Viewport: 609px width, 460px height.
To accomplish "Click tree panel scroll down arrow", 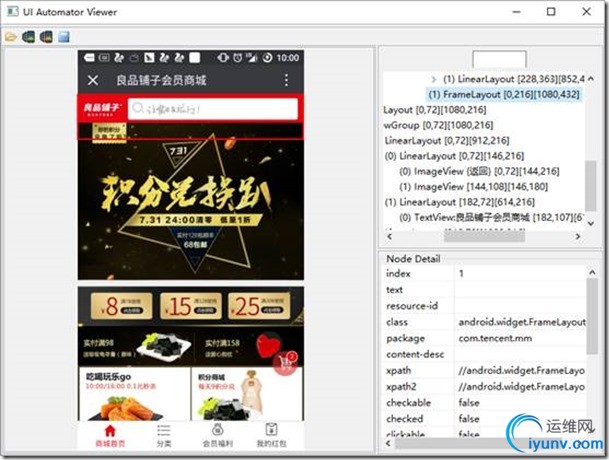I will coord(591,223).
